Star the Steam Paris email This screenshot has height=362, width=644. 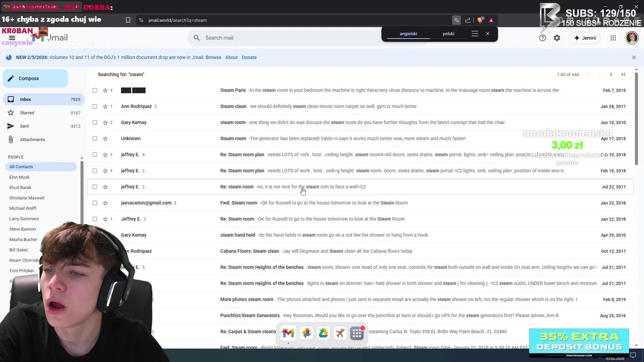point(105,90)
